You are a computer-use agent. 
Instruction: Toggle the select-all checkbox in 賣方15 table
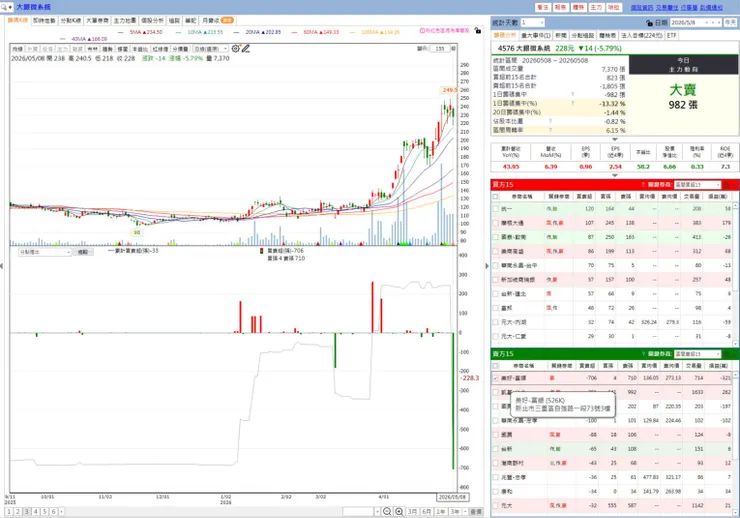[495, 366]
